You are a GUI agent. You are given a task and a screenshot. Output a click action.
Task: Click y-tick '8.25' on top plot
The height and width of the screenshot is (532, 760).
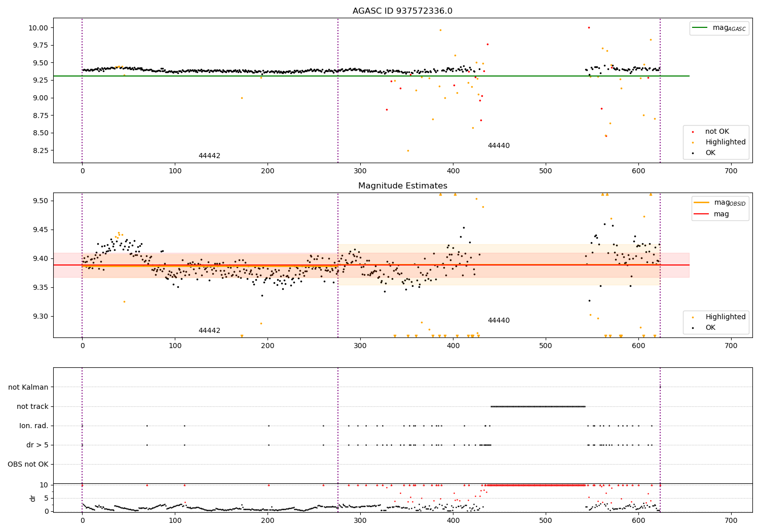tap(41, 150)
